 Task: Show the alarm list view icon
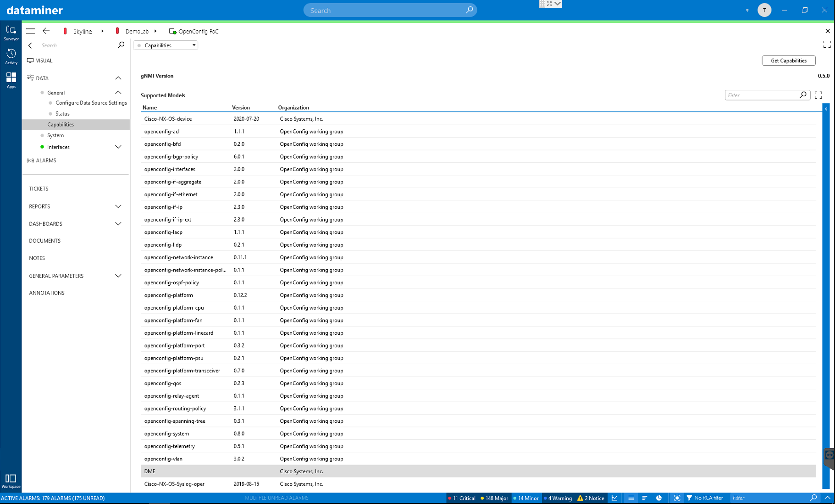631,498
